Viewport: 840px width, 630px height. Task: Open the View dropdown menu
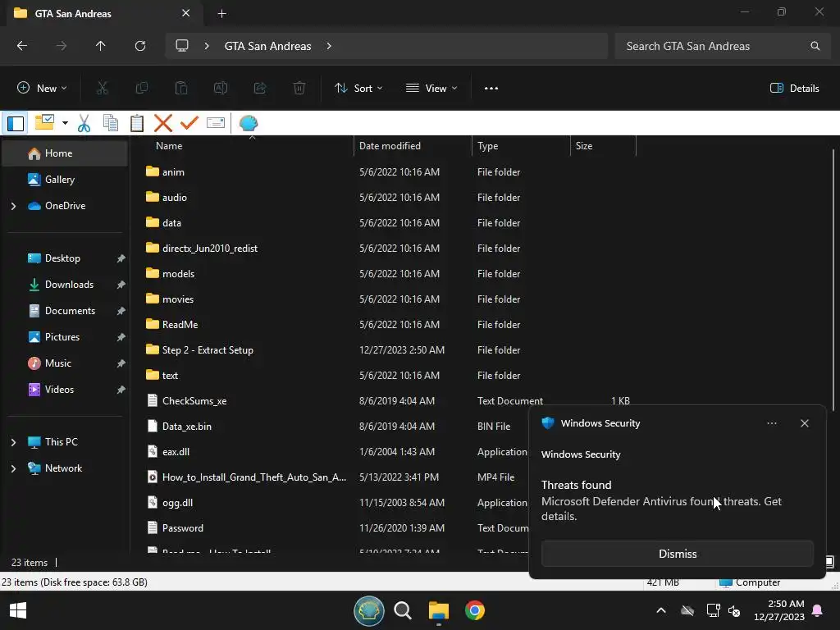click(431, 89)
